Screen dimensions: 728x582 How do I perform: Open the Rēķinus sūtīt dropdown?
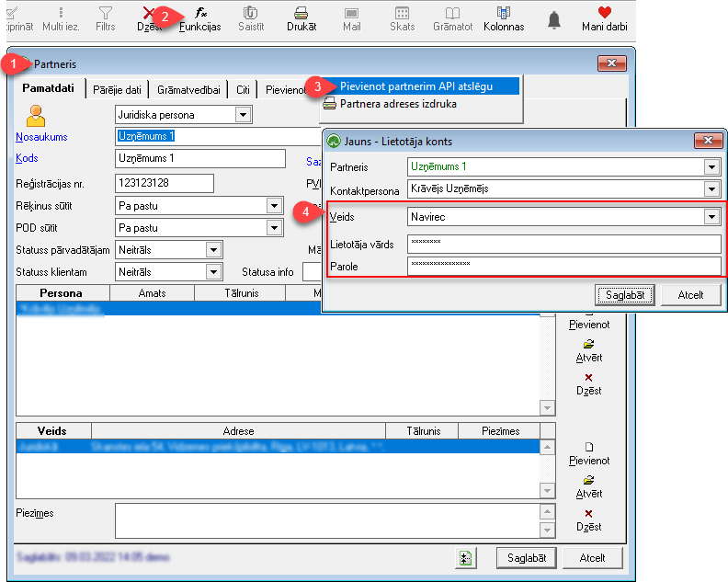point(275,205)
